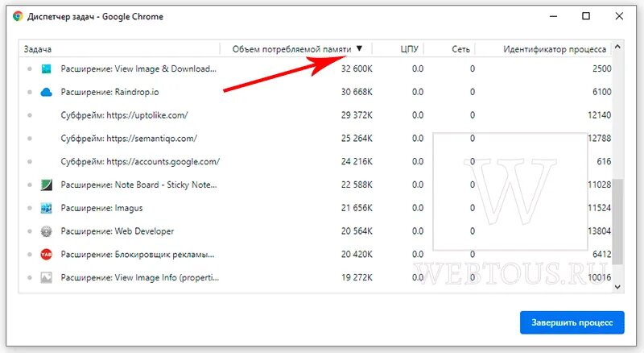Select the Note Board - Sticky Note row
Screen dimensions: 644x353
click(316, 185)
